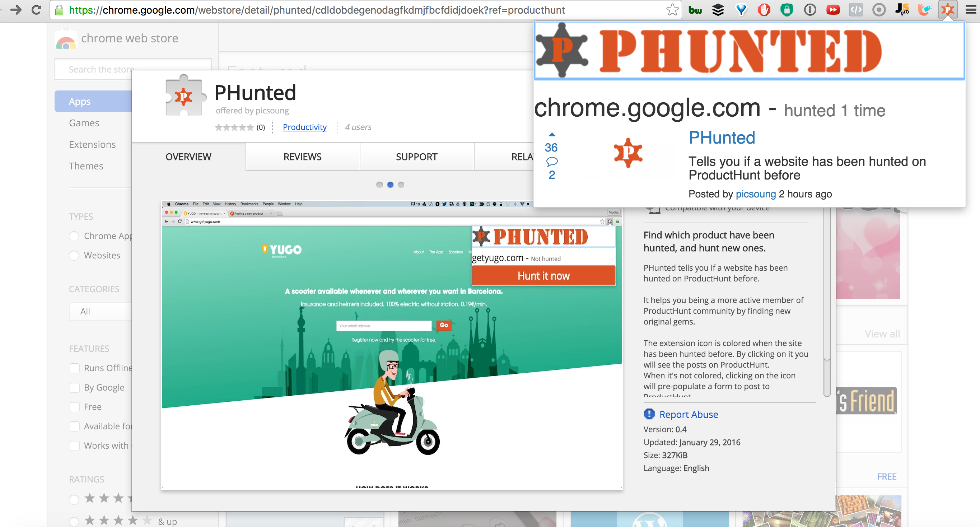Open the Chrome hamburger menu
980x527 pixels.
tap(971, 9)
